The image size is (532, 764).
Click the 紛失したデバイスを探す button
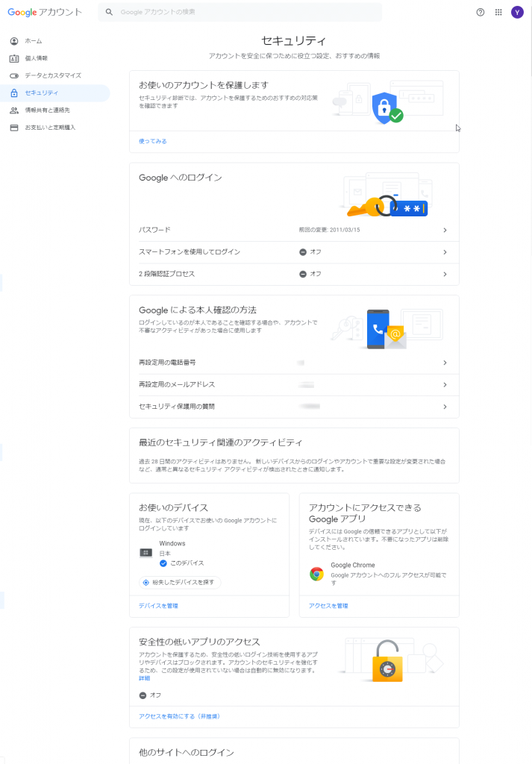[x=180, y=582]
